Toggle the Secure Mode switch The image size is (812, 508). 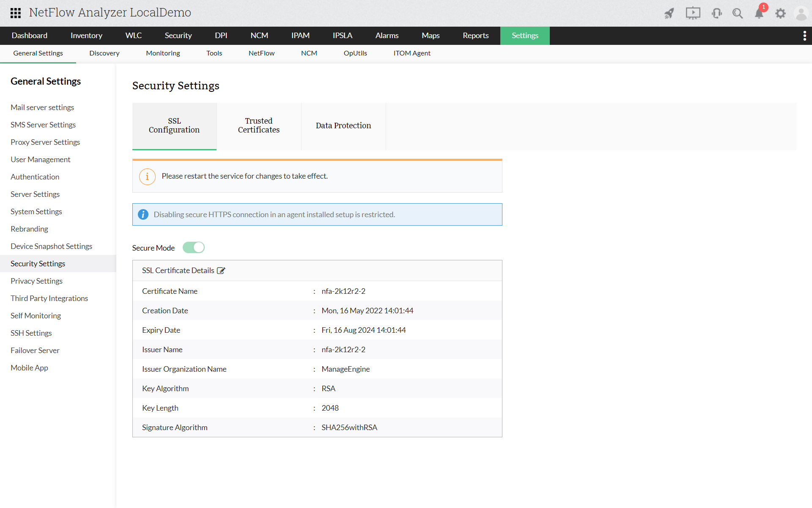coord(194,248)
